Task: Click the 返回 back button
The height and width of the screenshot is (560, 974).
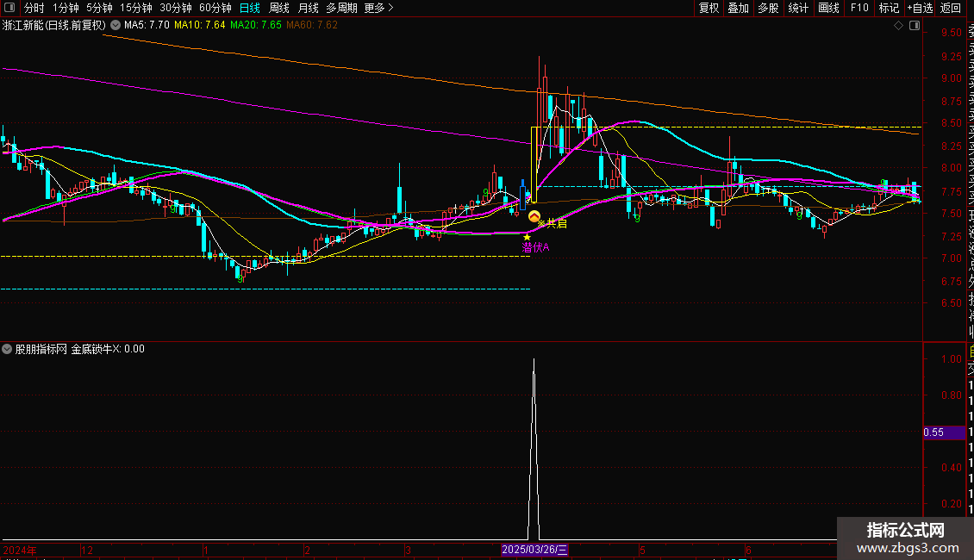Action: click(x=951, y=8)
